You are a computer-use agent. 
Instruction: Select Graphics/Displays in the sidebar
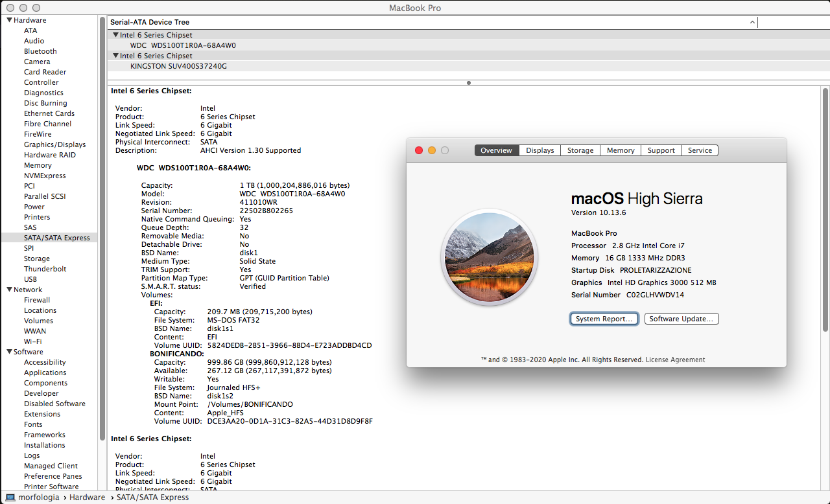[55, 144]
